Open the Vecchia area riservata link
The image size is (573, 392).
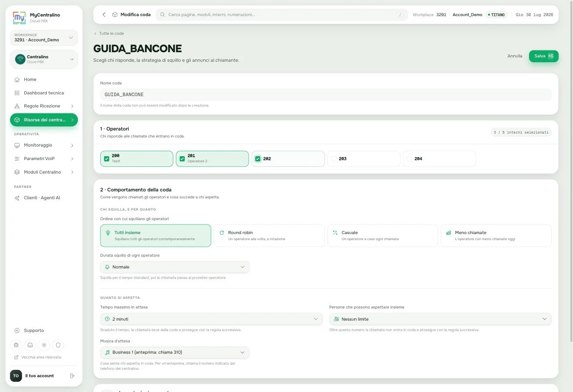38,357
